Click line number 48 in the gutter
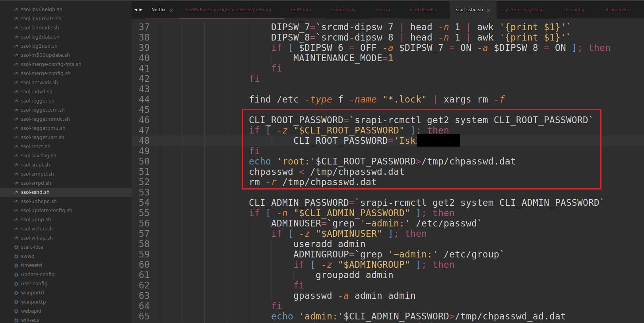644x323 pixels. point(144,141)
